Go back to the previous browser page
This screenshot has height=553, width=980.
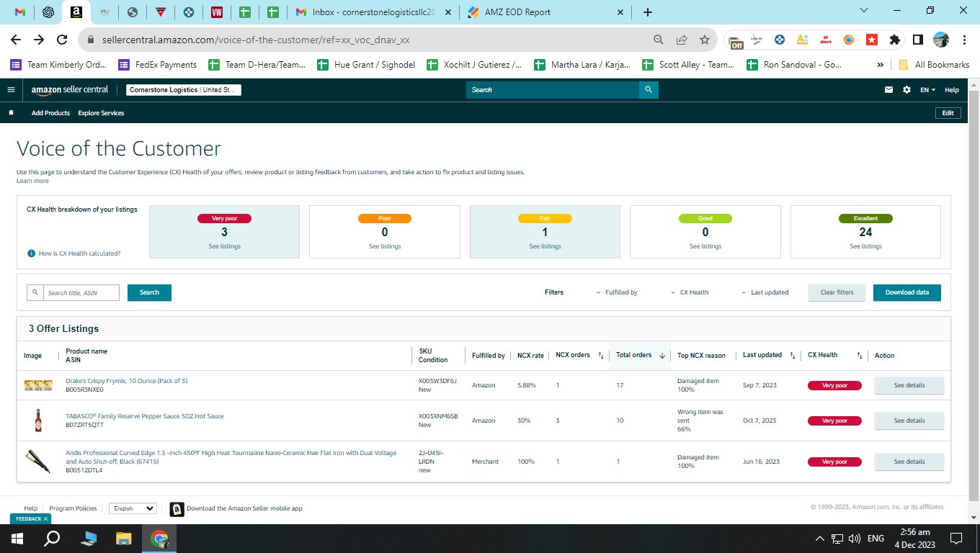16,40
